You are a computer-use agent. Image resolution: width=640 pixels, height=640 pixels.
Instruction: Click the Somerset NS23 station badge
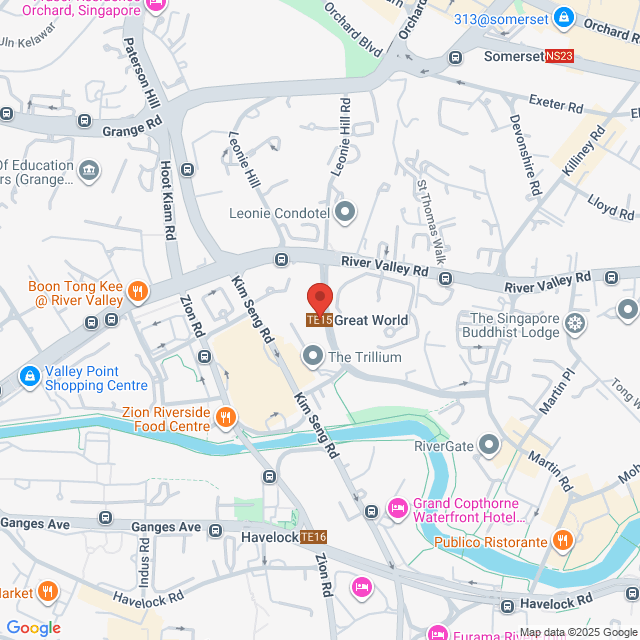point(559,56)
